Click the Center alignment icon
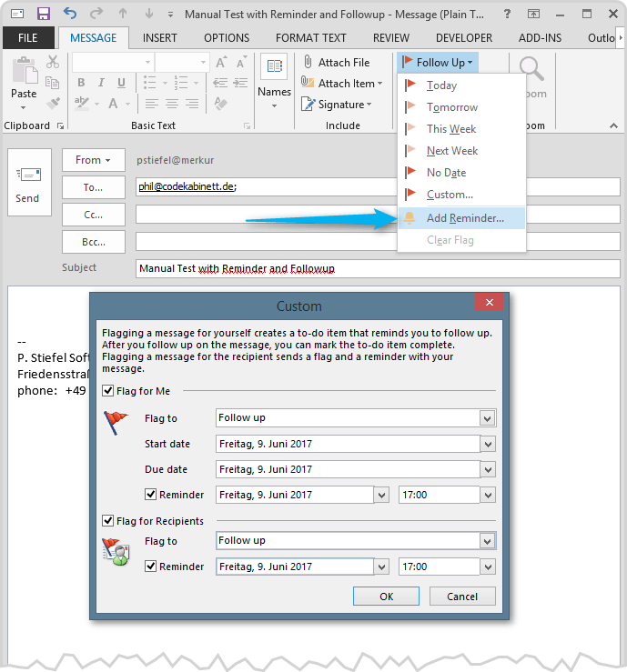The width and height of the screenshot is (627, 672). [x=172, y=104]
